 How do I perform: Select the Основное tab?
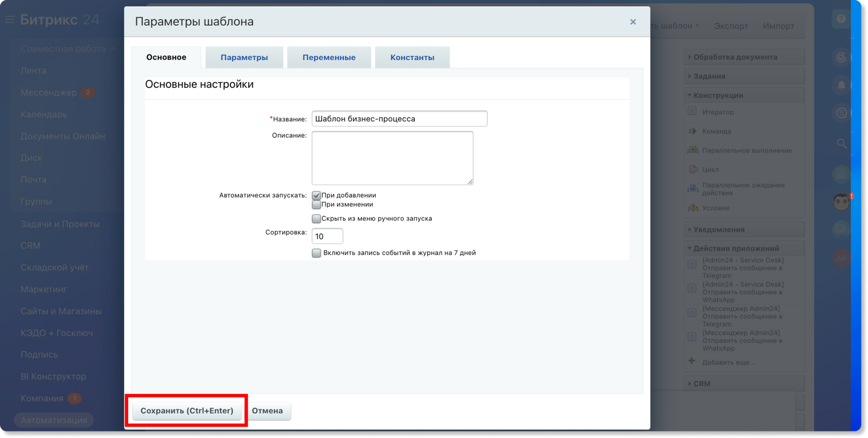coord(166,57)
